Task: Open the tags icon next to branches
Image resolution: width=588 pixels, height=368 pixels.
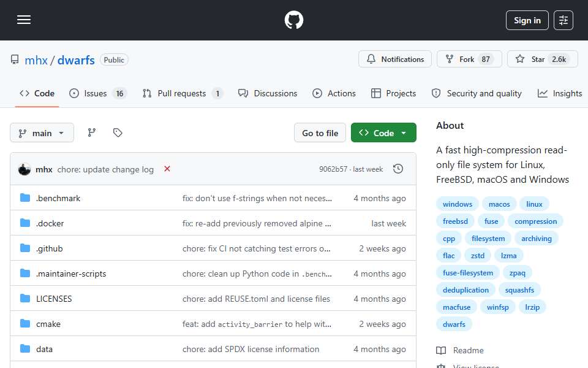Action: (118, 132)
